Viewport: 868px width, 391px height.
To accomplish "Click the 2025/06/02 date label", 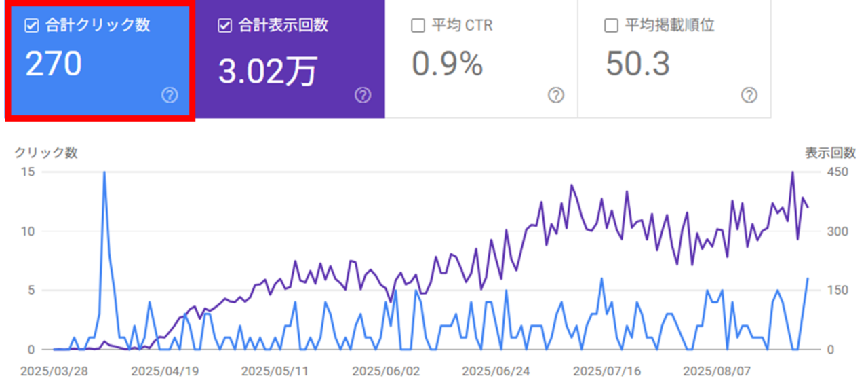I will tap(385, 371).
